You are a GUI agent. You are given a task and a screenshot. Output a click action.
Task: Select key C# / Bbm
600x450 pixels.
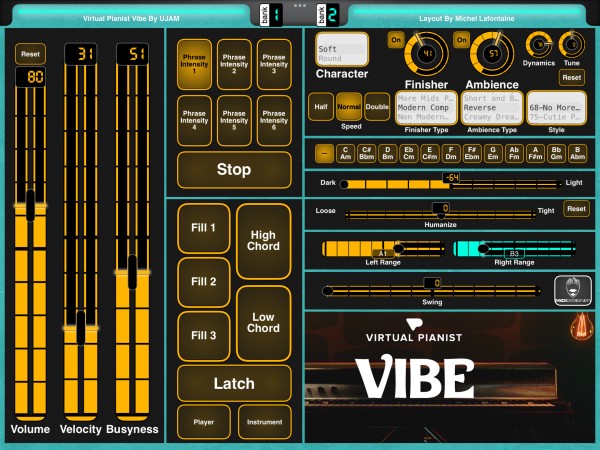pyautogui.click(x=367, y=153)
